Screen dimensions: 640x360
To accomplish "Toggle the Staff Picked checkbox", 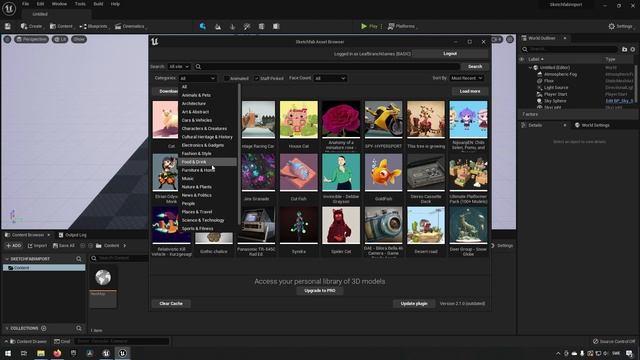I will [x=256, y=78].
